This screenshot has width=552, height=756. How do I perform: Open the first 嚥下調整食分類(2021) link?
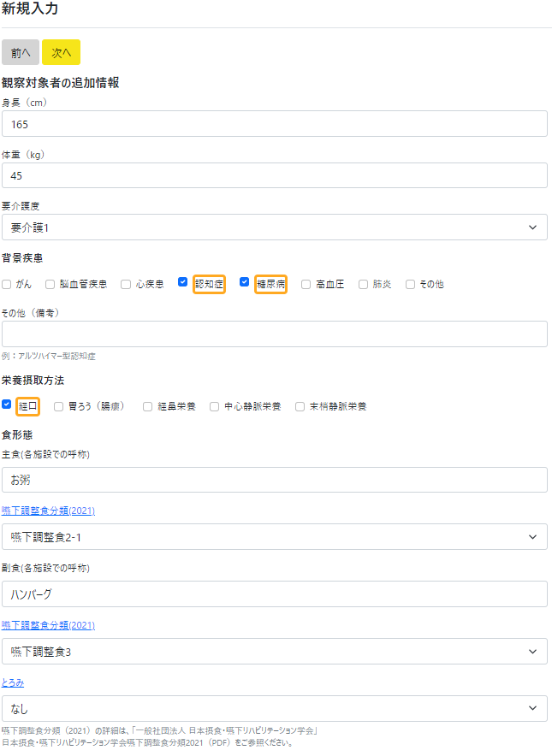tap(48, 511)
